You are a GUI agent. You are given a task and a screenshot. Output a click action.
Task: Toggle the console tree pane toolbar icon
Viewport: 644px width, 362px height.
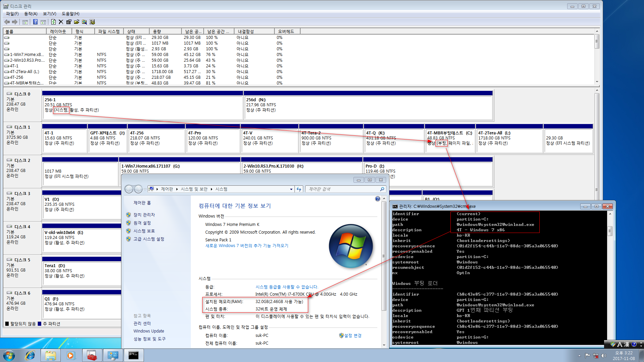(x=25, y=22)
